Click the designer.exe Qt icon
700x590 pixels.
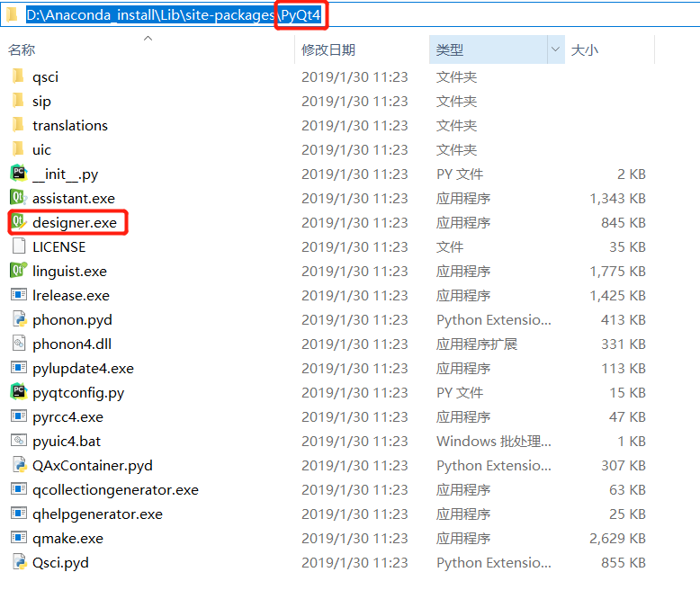click(x=19, y=222)
